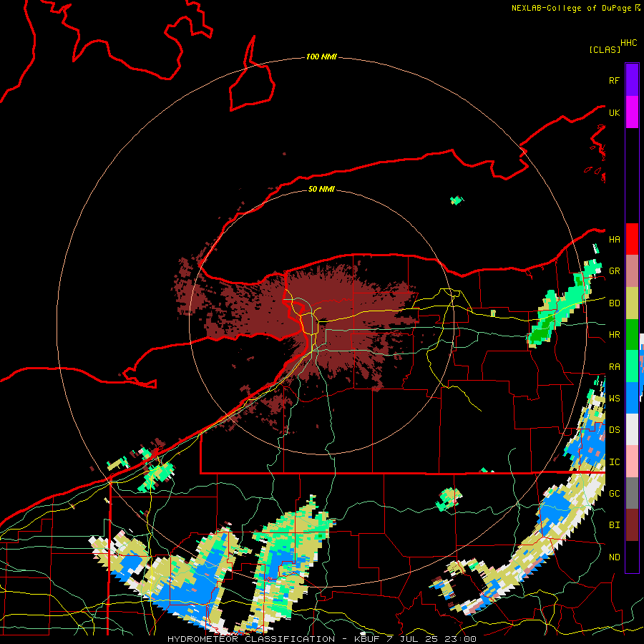Click the [CLAS] units label
The height and width of the screenshot is (644, 644).
pyautogui.click(x=605, y=49)
